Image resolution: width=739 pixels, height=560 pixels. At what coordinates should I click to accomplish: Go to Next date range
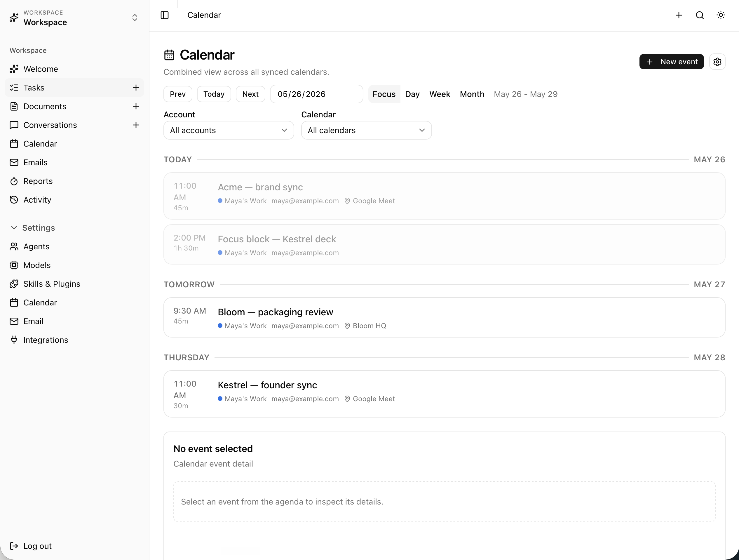point(250,94)
